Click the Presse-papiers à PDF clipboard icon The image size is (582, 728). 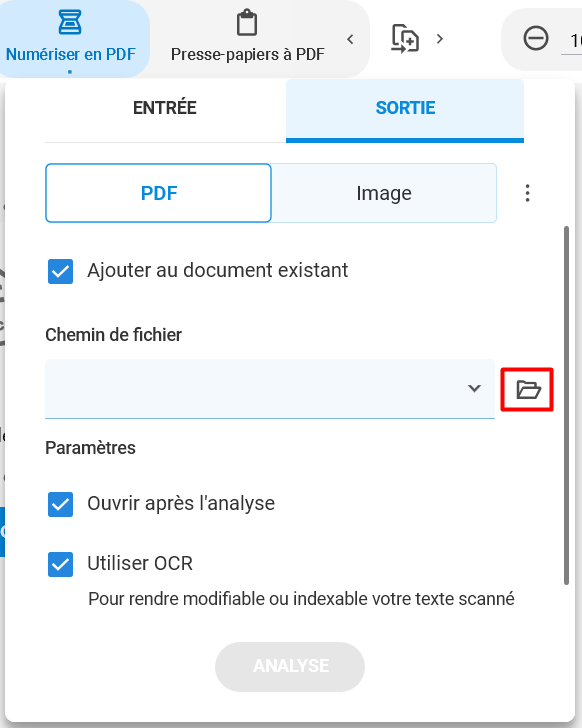point(247,22)
